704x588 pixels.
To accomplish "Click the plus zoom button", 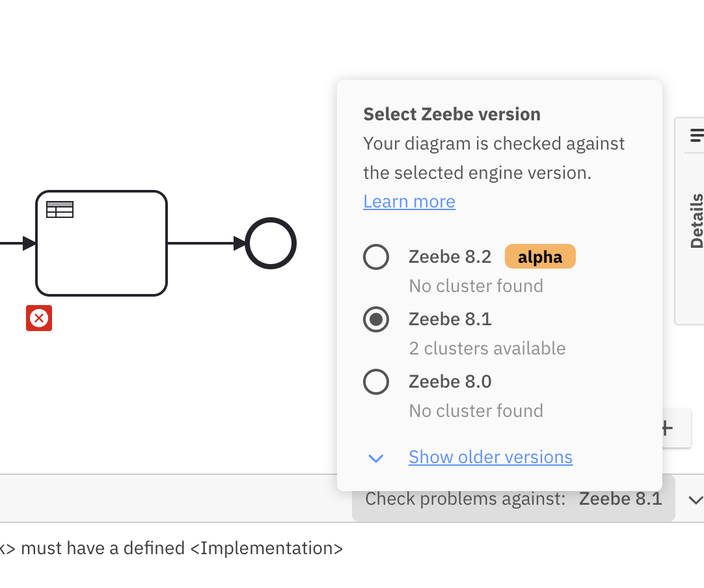I will [666, 428].
